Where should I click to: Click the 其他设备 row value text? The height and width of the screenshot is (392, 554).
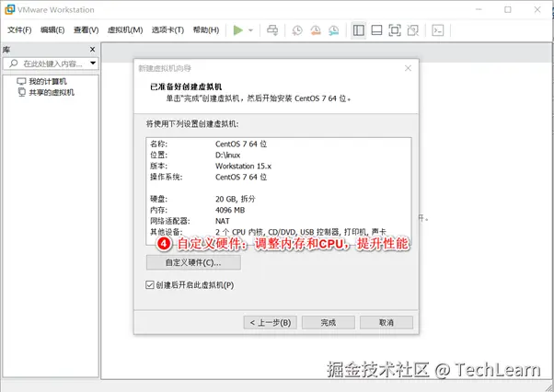click(x=301, y=232)
